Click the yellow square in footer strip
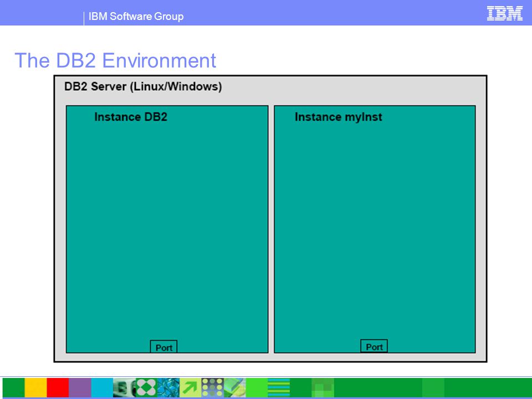This screenshot has width=532, height=399. [35, 387]
